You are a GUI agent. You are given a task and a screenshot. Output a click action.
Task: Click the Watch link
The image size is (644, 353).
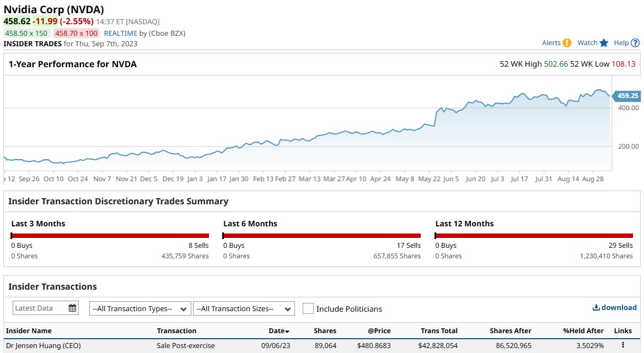point(587,42)
